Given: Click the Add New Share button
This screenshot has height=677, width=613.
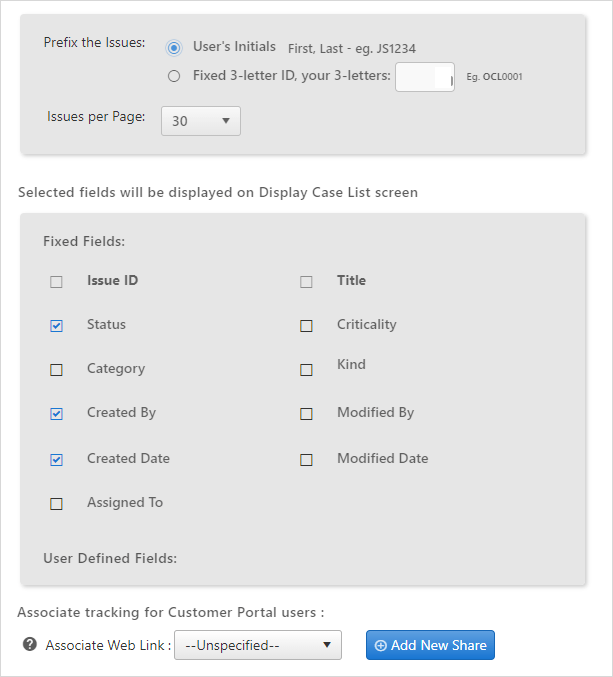Looking at the screenshot, I should 430,645.
